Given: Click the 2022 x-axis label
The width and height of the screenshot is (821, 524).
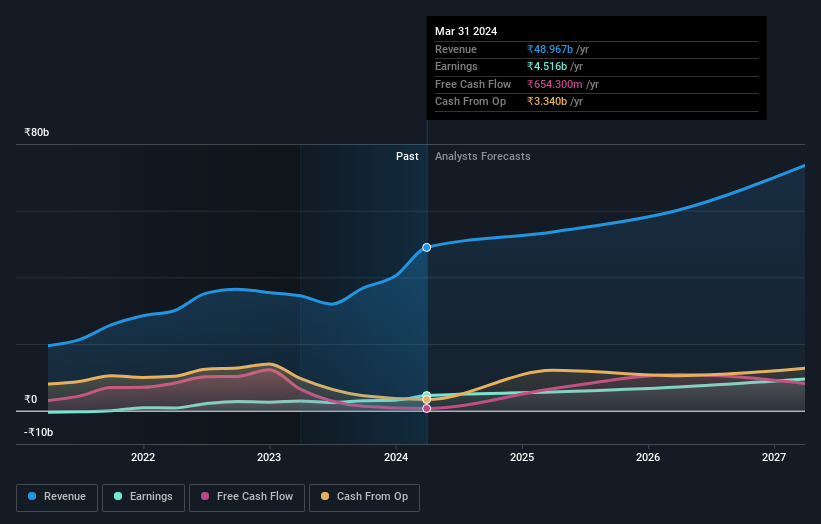Looking at the screenshot, I should 143,457.
